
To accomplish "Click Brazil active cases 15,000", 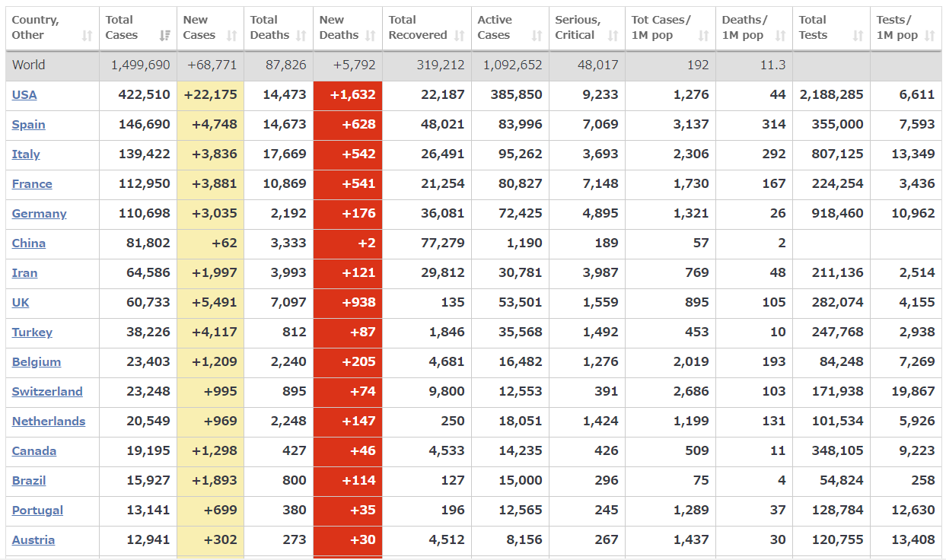I will 521,481.
